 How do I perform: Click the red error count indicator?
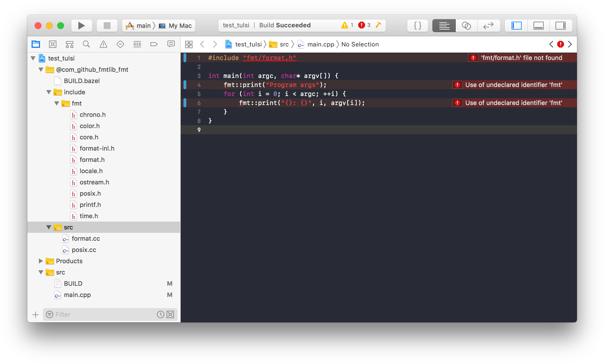(x=364, y=25)
